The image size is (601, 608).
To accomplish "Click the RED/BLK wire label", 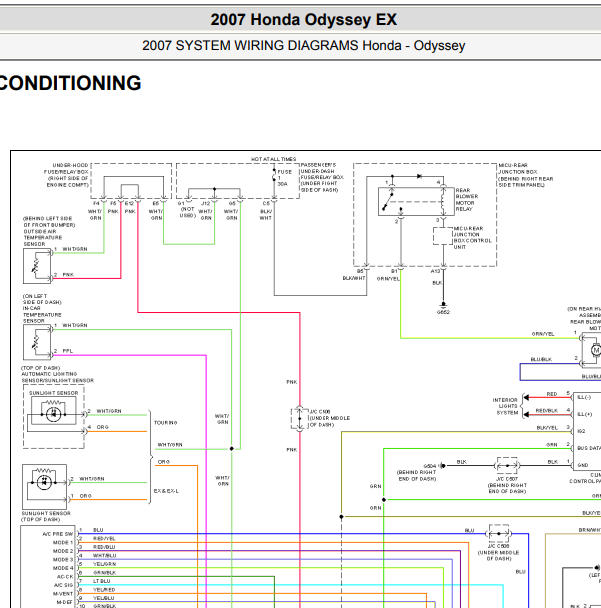I will [x=547, y=410].
